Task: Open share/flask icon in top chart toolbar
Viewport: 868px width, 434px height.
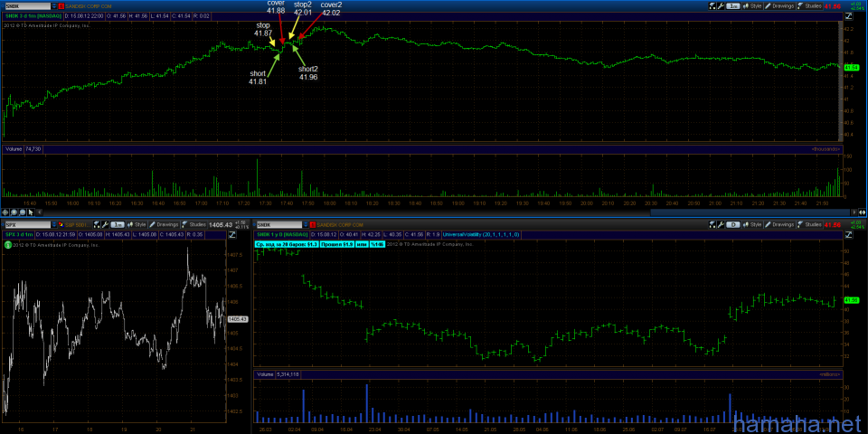Action: click(x=712, y=6)
